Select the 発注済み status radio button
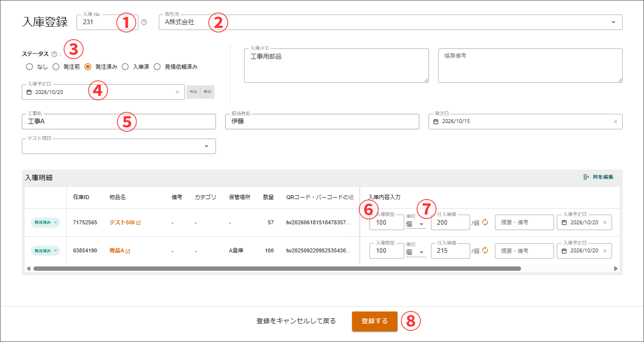The width and height of the screenshot is (644, 342). (88, 67)
